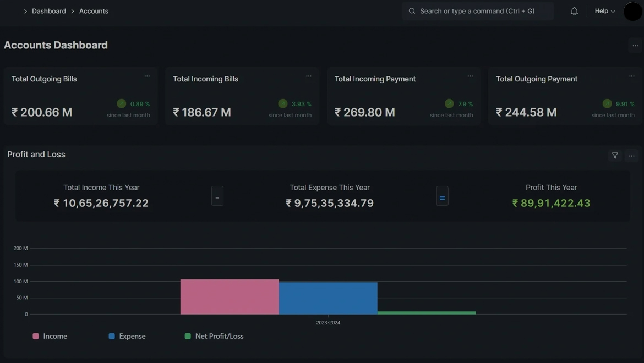Toggle Income series in chart legend
644x363 pixels.
coord(50,336)
